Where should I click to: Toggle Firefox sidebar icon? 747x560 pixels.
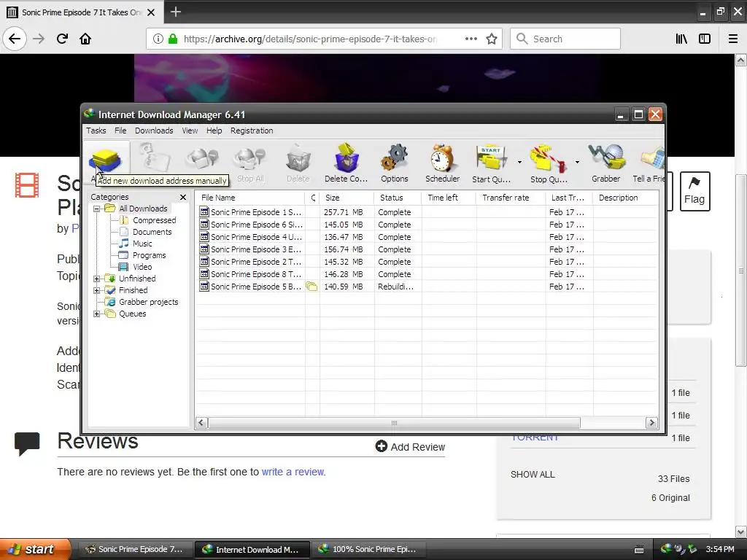click(705, 39)
